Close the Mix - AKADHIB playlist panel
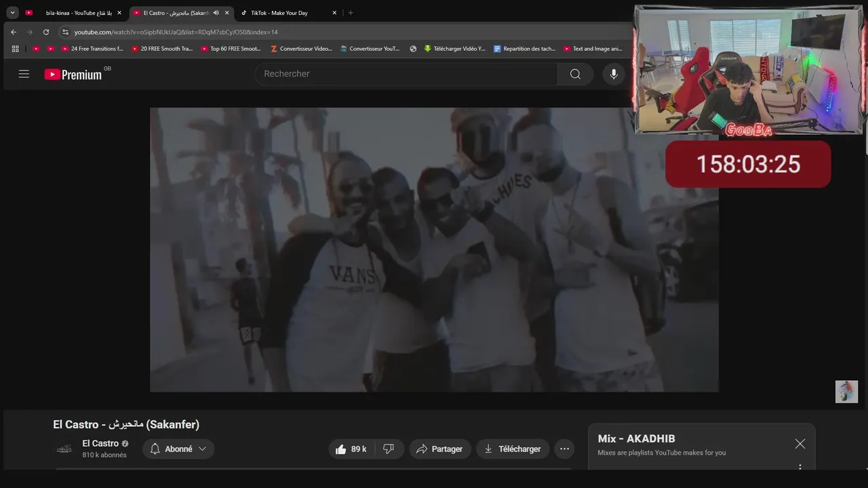Image resolution: width=868 pixels, height=488 pixels. [x=800, y=444]
